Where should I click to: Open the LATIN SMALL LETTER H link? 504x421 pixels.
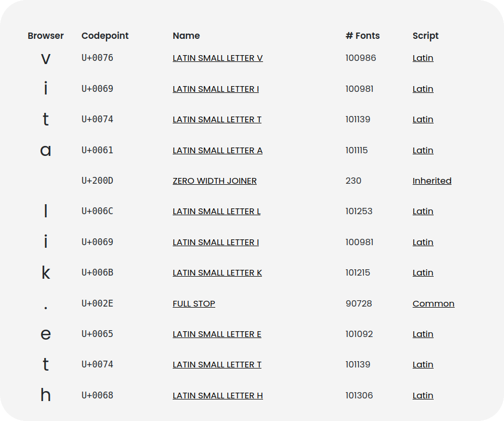pyautogui.click(x=217, y=396)
